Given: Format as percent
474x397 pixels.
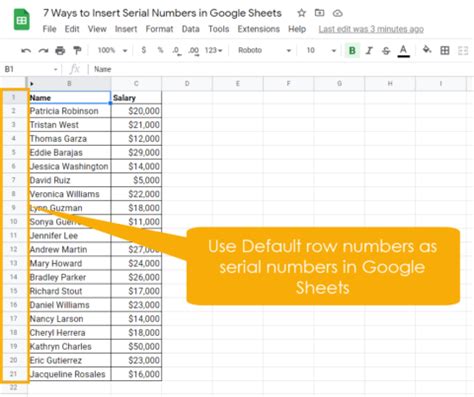Looking at the screenshot, I should tap(161, 50).
